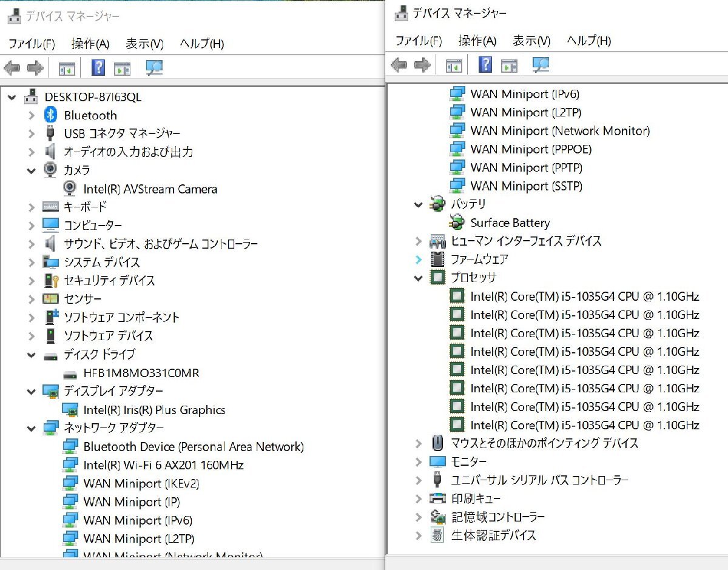Screen dimensions: 728x570
Task: Click the センサー category icon
Action: click(51, 299)
